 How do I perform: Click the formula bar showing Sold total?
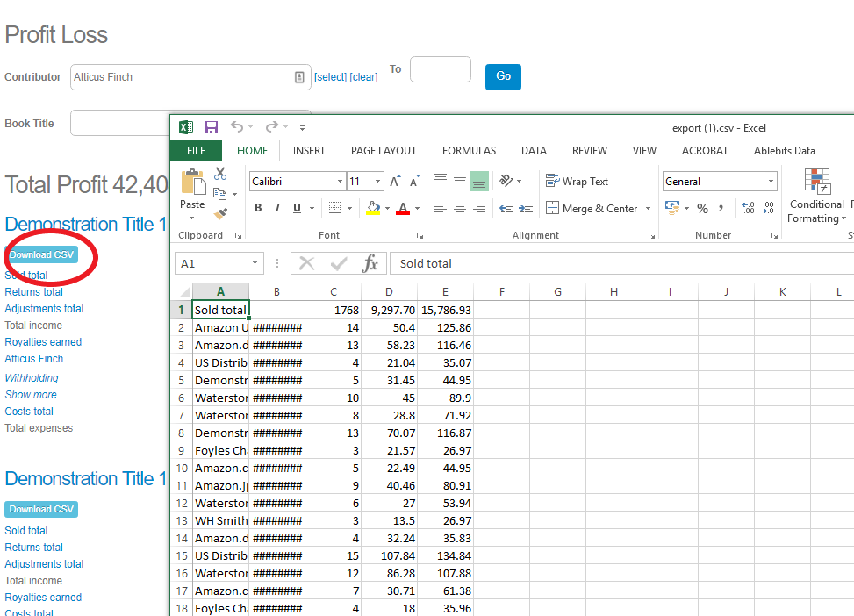621,263
